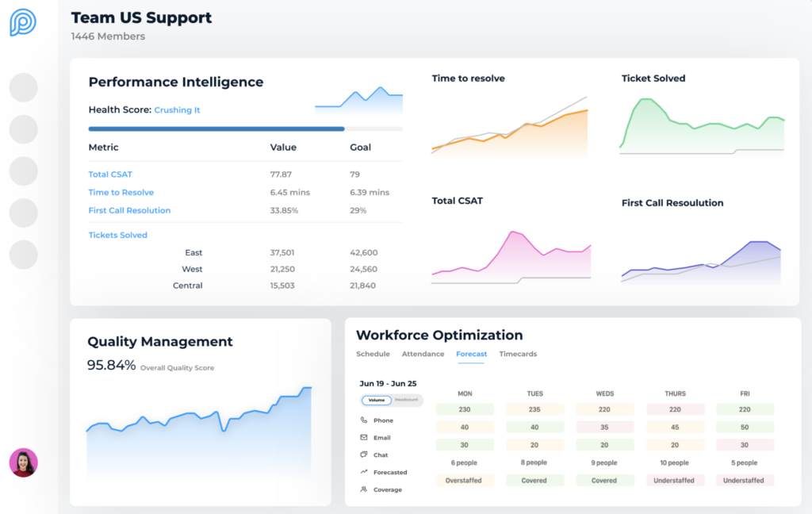
Task: Click the MON column header
Action: (465, 393)
